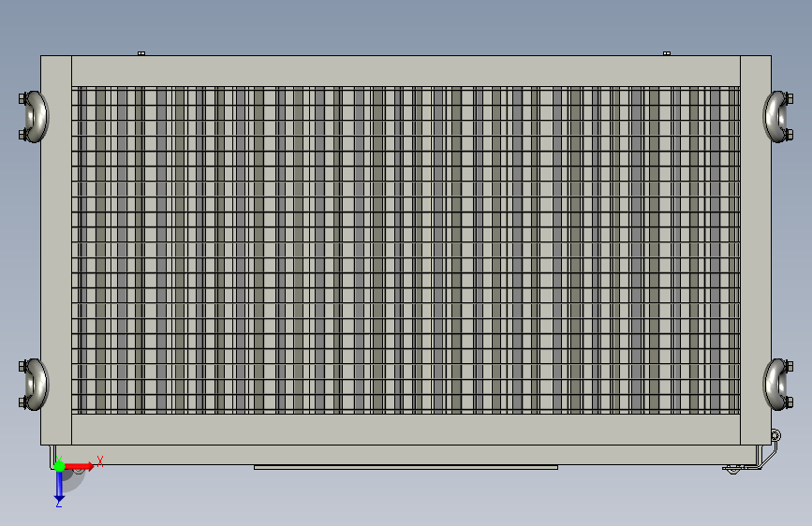Select the finned coil core in the center

tap(406, 250)
